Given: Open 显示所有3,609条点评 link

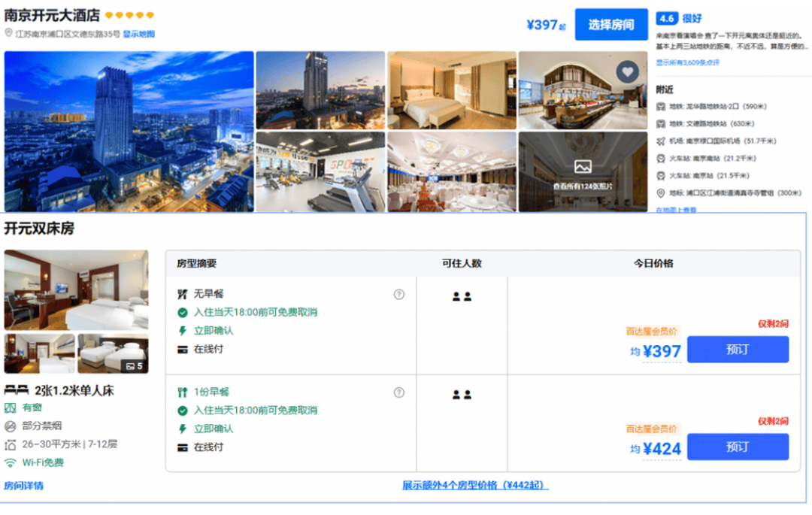Looking at the screenshot, I should 687,62.
